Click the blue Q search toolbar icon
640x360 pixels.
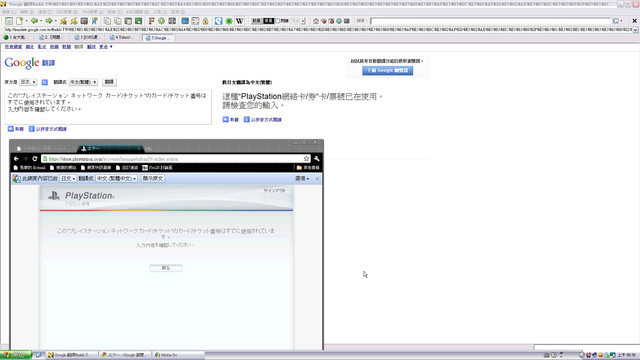click(x=218, y=21)
